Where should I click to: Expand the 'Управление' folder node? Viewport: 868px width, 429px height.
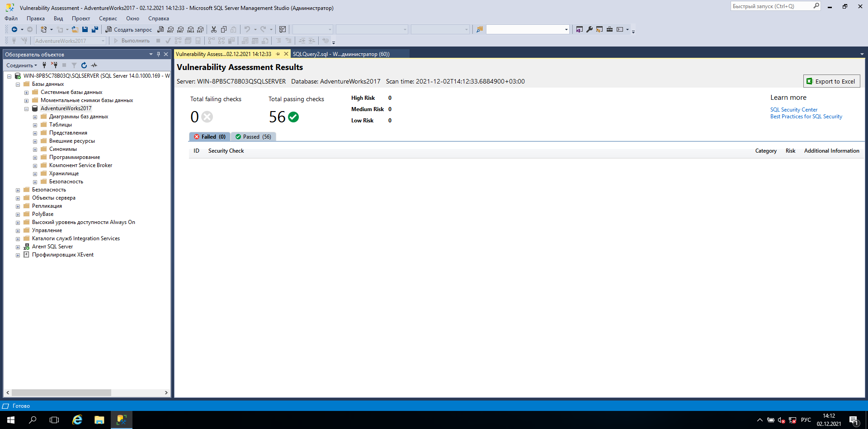tap(18, 231)
